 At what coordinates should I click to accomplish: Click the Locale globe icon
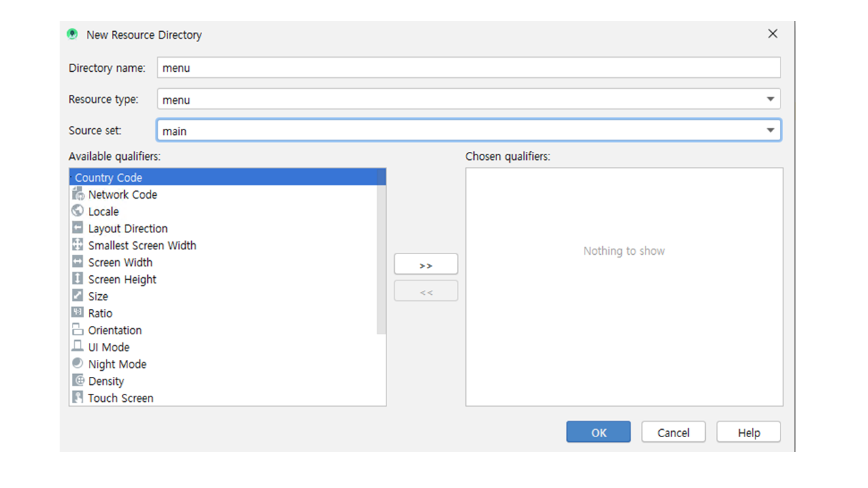click(77, 211)
